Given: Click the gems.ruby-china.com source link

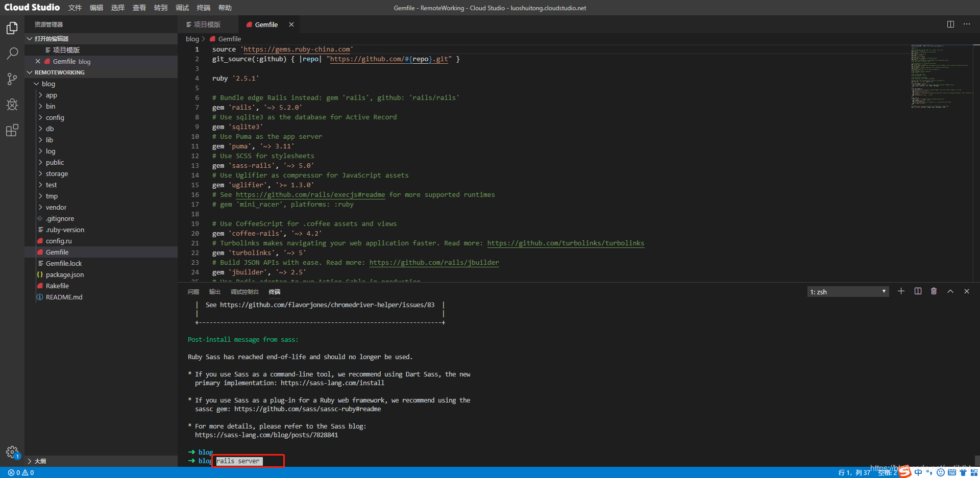Looking at the screenshot, I should (297, 49).
